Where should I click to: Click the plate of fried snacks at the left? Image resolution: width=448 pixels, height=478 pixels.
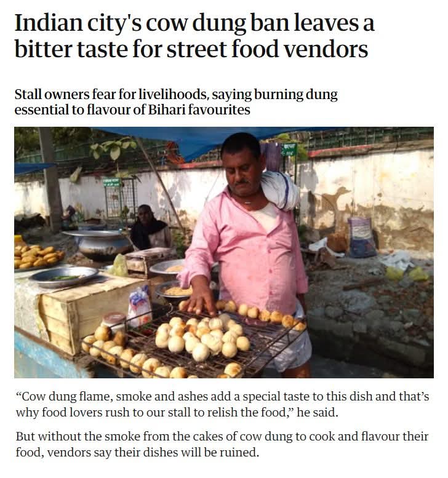pos(38,257)
